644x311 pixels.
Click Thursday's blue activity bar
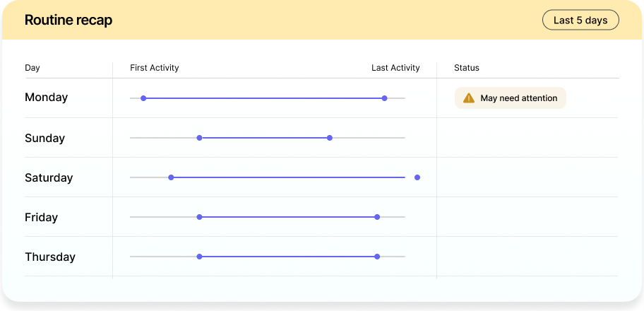click(288, 257)
